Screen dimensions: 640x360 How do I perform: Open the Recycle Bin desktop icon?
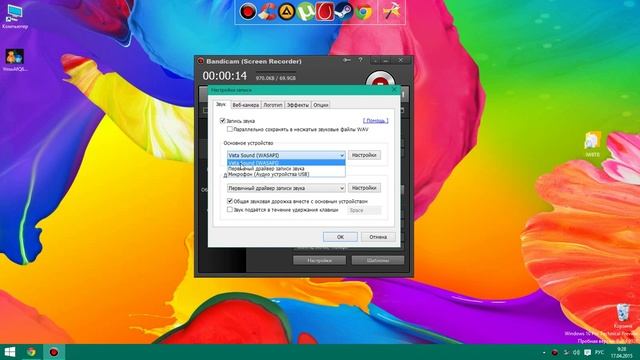(623, 316)
